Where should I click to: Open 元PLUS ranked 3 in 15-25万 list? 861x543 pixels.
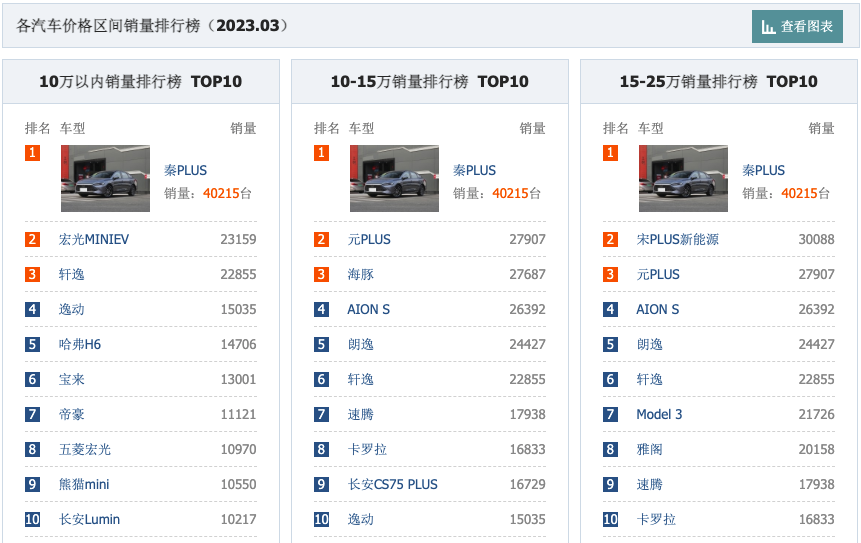tap(658, 275)
